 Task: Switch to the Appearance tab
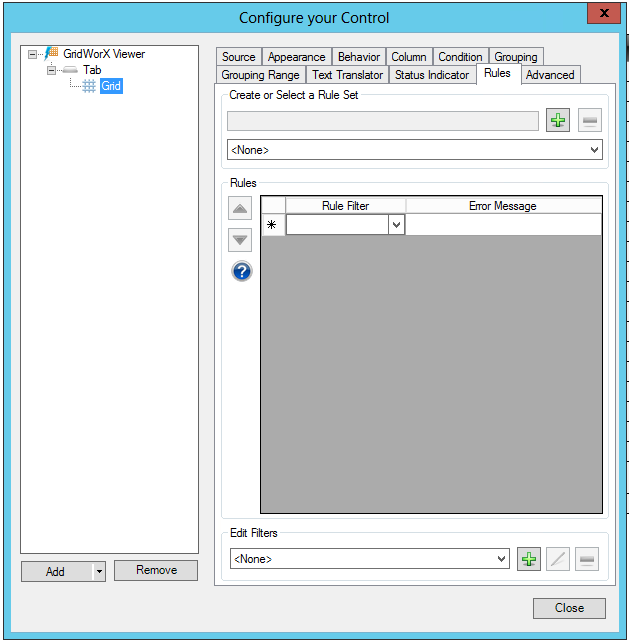(x=296, y=57)
